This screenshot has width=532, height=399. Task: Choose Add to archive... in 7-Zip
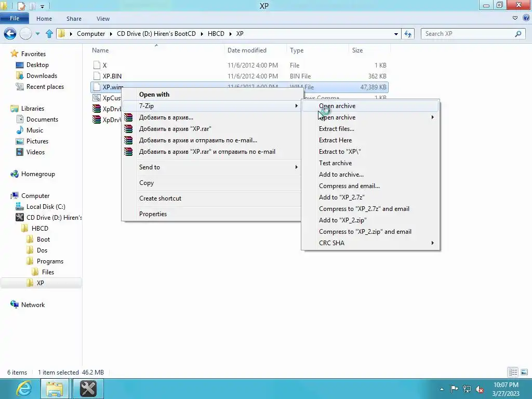click(341, 175)
